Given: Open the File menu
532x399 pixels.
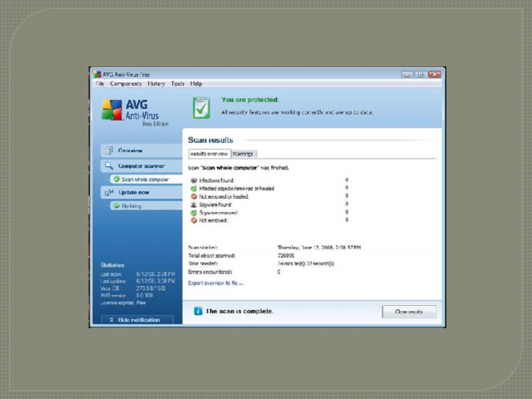Looking at the screenshot, I should point(100,83).
